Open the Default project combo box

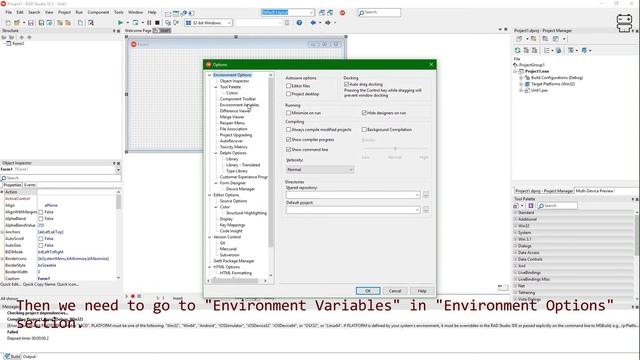pyautogui.click(x=353, y=210)
